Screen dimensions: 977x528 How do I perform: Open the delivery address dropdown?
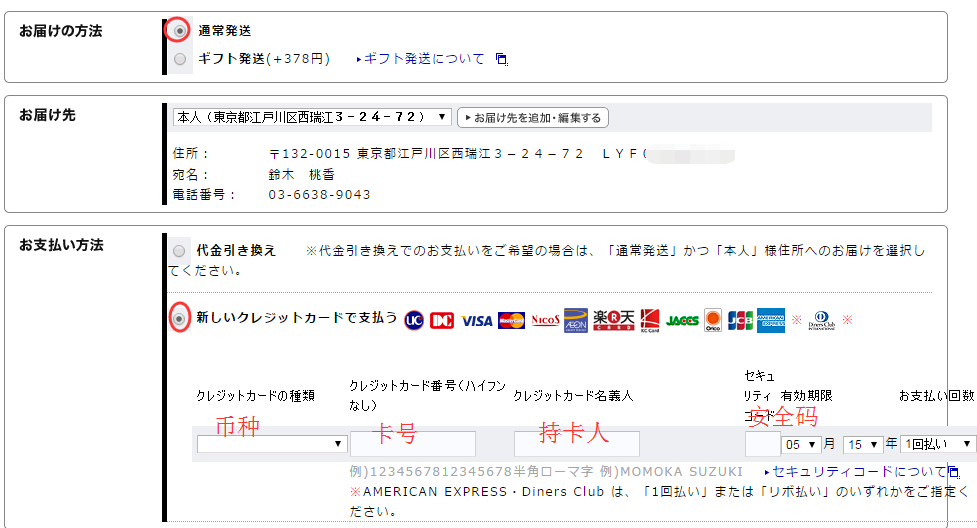[x=312, y=117]
